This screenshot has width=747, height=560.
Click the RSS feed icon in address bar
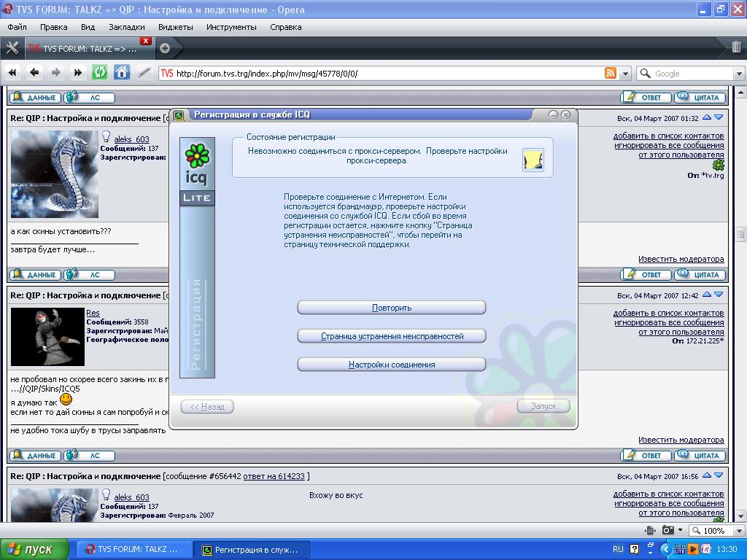point(610,73)
